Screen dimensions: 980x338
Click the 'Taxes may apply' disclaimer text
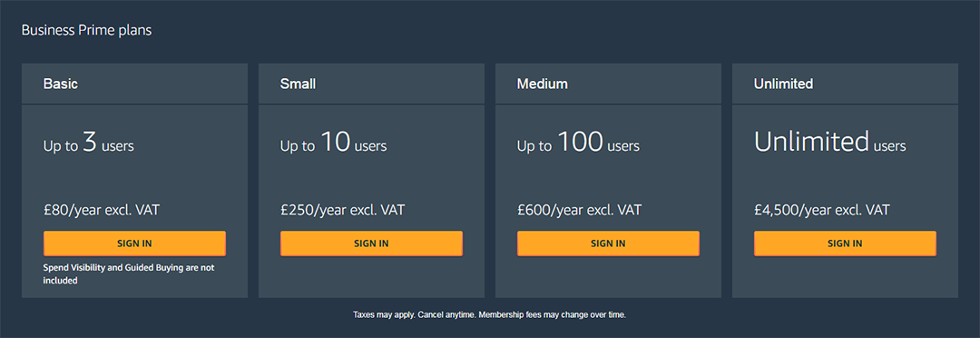[x=489, y=315]
